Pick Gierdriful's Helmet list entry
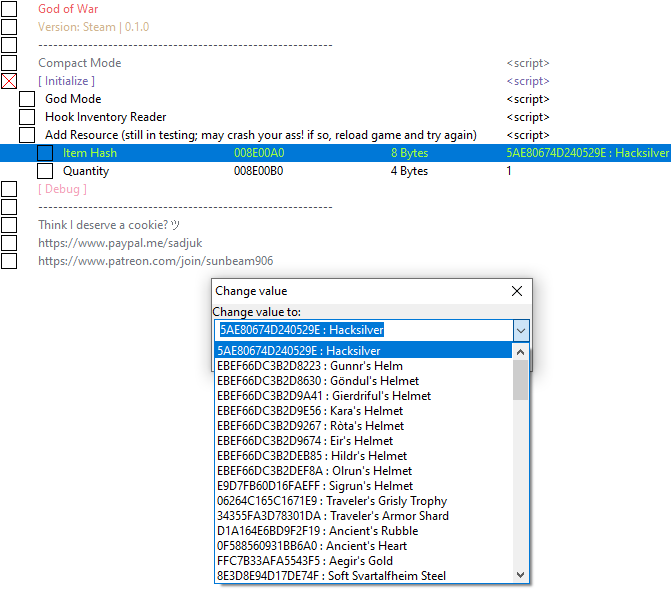671x593 pixels. 363,396
